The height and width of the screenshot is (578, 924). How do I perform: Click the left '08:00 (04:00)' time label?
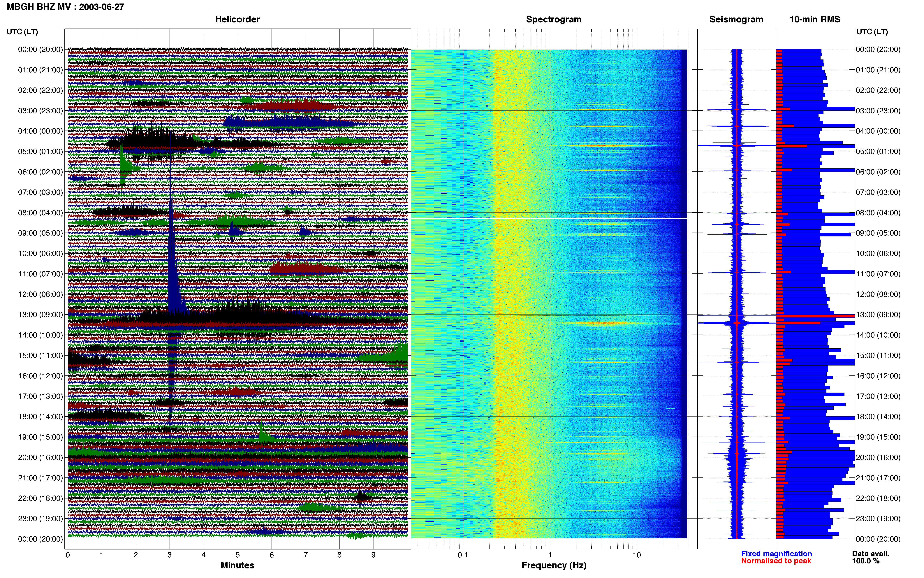click(41, 213)
